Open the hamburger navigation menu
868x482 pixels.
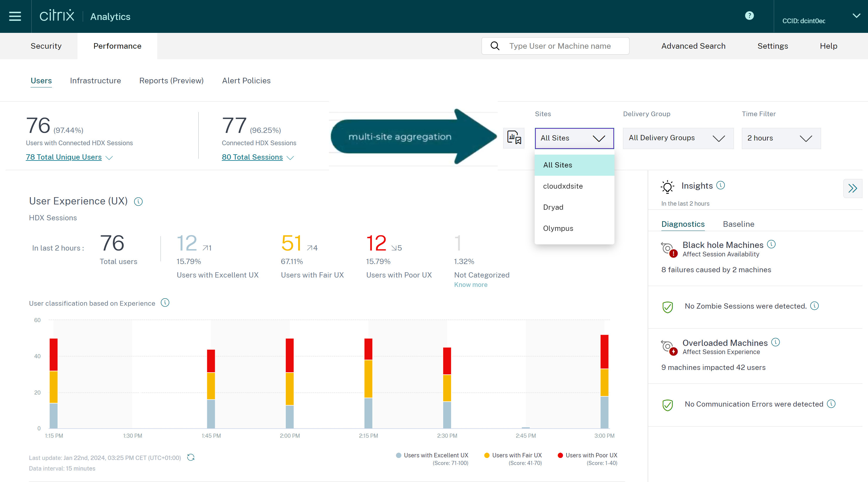tap(15, 16)
